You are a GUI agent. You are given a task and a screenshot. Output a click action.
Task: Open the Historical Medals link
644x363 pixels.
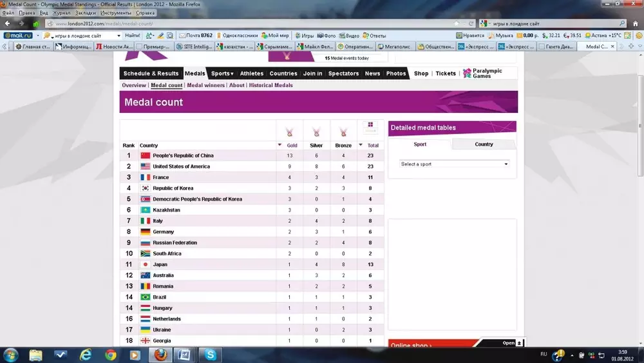tap(270, 85)
